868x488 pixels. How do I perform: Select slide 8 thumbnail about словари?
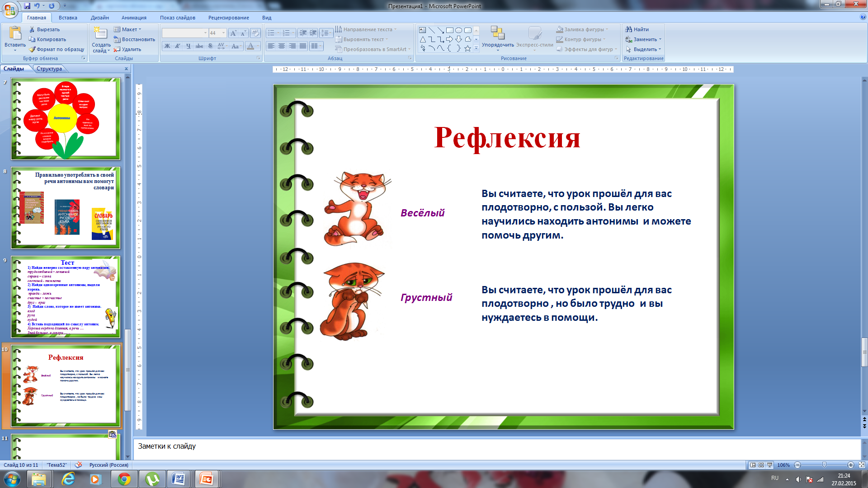[66, 208]
